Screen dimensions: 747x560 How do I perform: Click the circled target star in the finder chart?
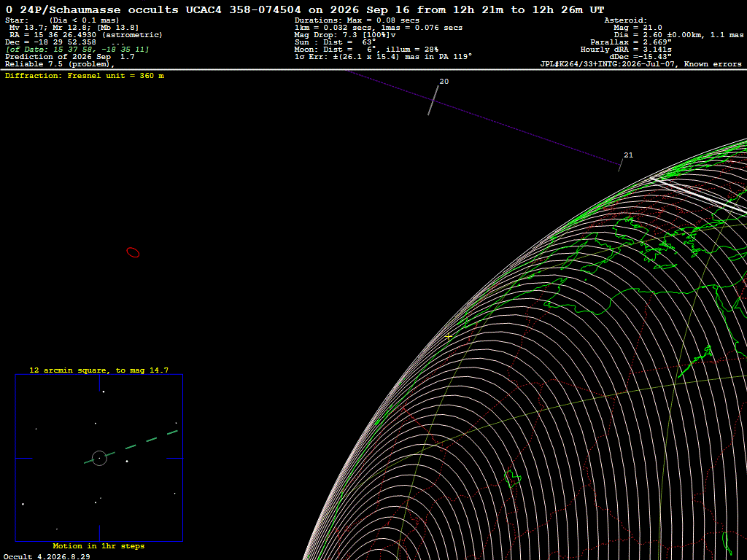[99, 458]
